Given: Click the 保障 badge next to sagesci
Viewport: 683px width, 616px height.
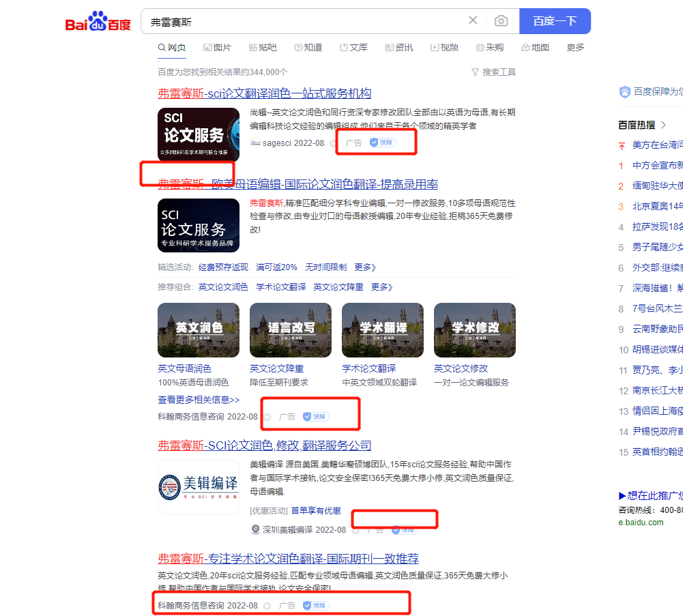Looking at the screenshot, I should tap(383, 143).
